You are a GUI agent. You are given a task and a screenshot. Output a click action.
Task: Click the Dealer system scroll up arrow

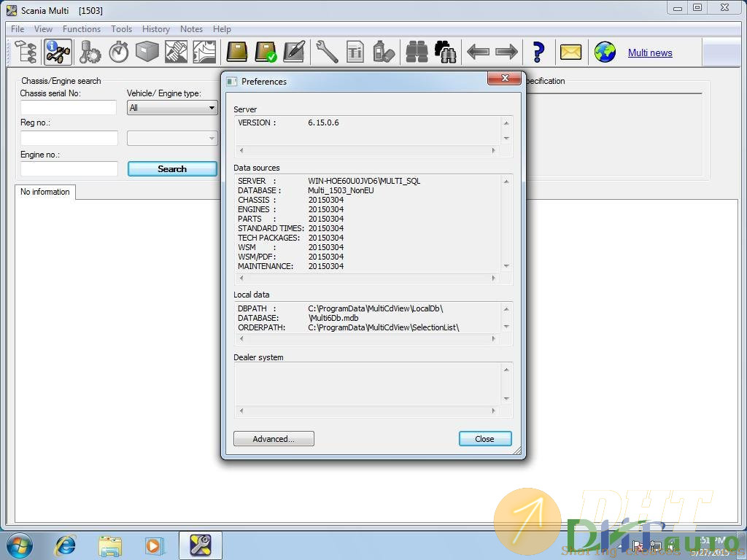pyautogui.click(x=506, y=370)
